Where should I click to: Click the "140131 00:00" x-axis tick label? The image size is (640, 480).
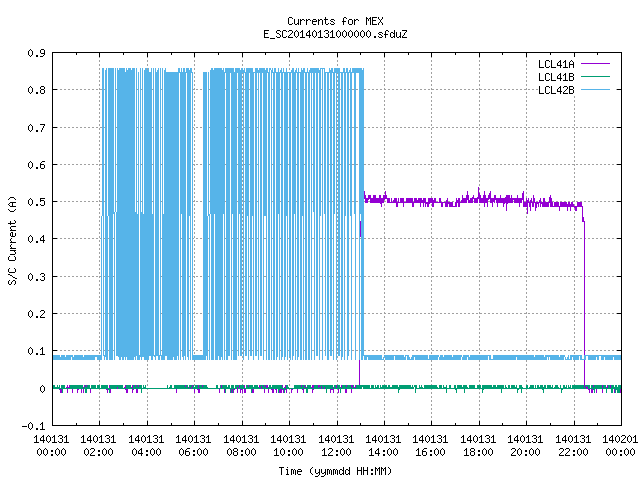pyautogui.click(x=51, y=446)
